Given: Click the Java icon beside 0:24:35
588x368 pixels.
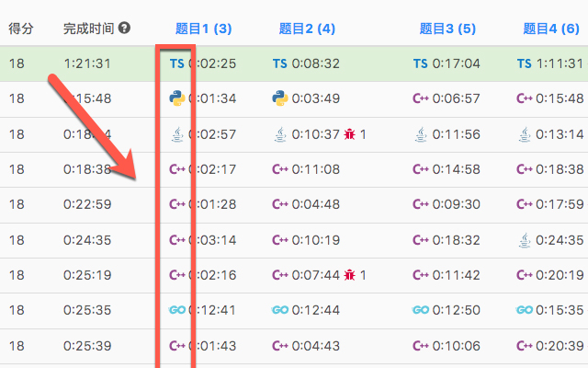Looking at the screenshot, I should pos(525,240).
